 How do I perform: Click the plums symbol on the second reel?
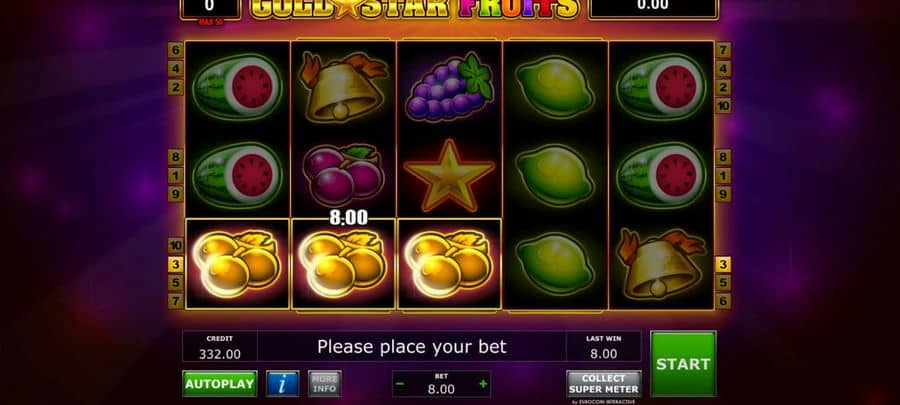coord(343,174)
